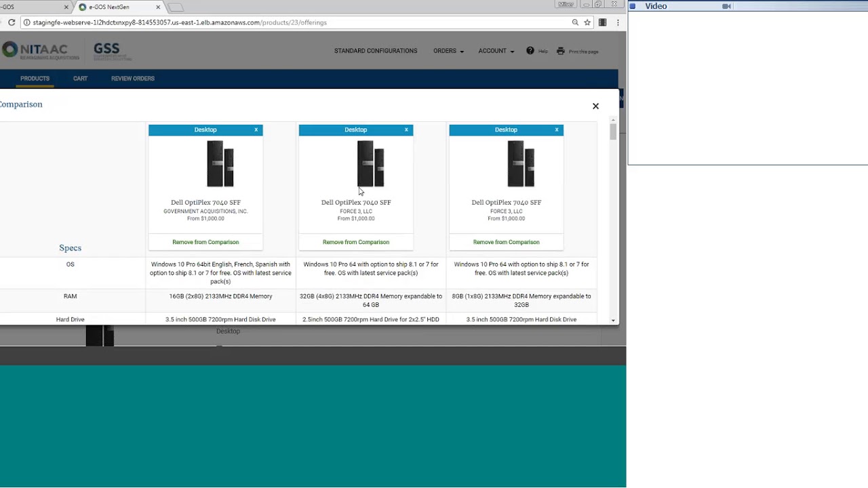The width and height of the screenshot is (868, 488).
Task: Click the Government Acquisitions Dell OptiPlex image
Action: (x=220, y=164)
